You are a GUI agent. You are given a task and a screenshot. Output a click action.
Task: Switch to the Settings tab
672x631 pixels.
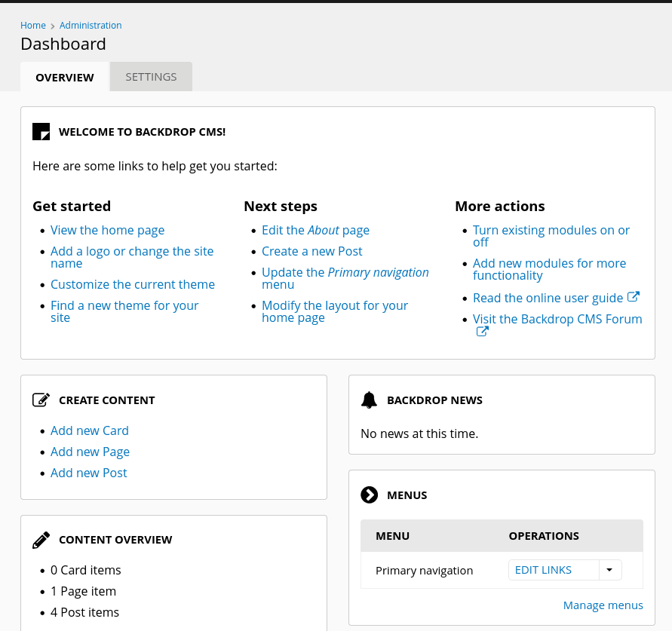[x=151, y=77]
